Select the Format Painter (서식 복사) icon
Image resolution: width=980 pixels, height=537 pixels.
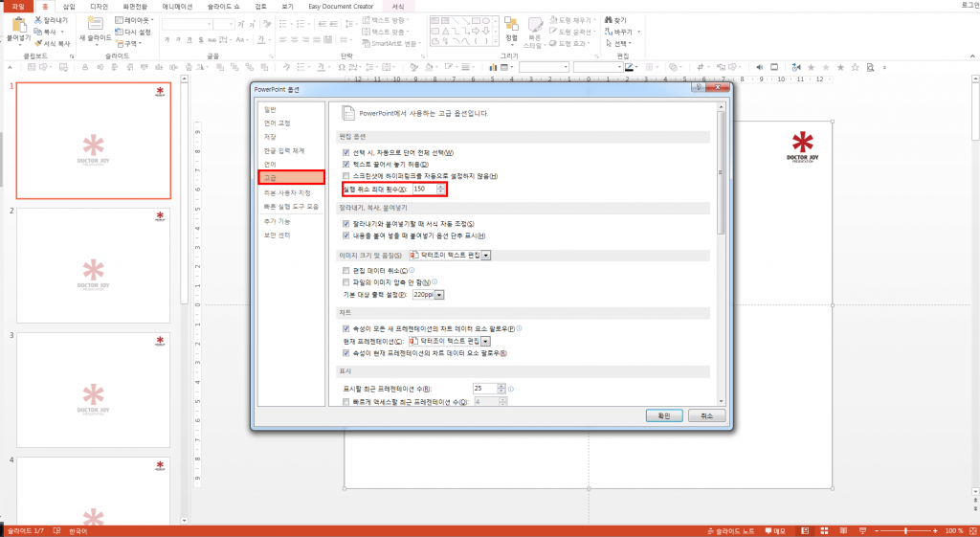pyautogui.click(x=38, y=44)
